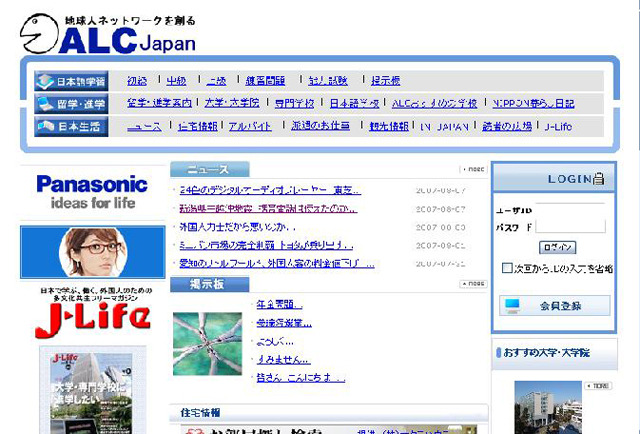Screen dimensions: 640x434
Task: Click the ALC Japan logo
Action: [x=108, y=34]
